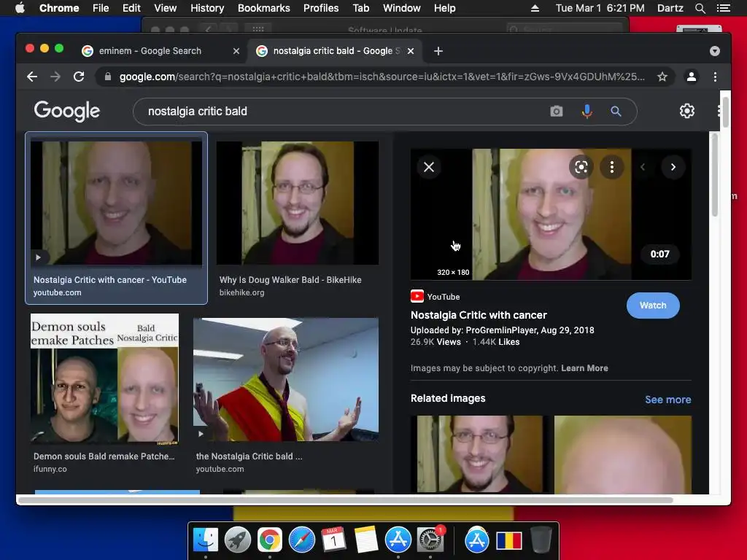Search inside image with Lens icon

coord(581,167)
